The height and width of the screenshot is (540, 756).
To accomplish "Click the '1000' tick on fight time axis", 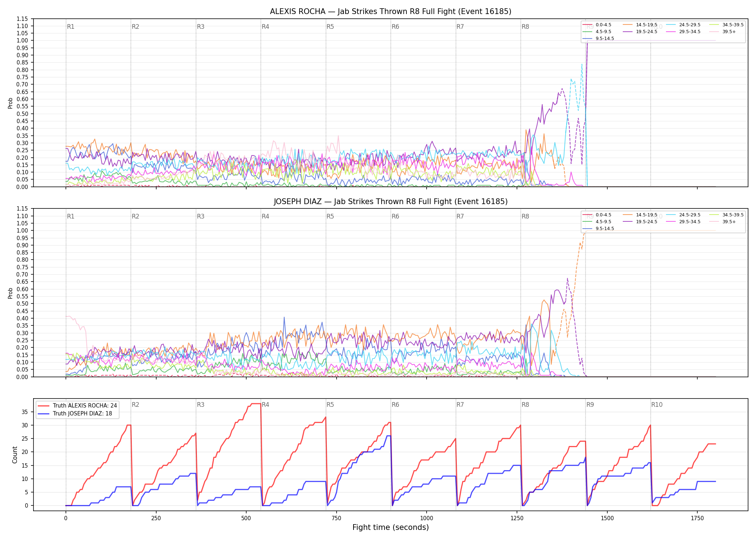I will point(427,518).
